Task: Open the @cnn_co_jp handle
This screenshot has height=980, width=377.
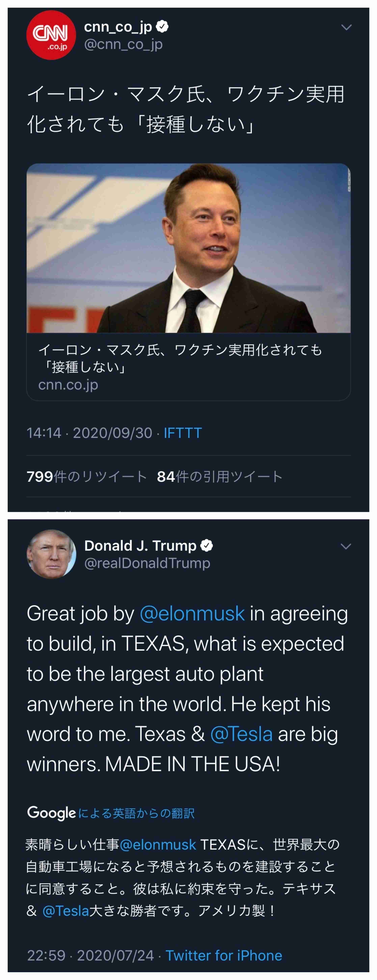Action: 123,44
